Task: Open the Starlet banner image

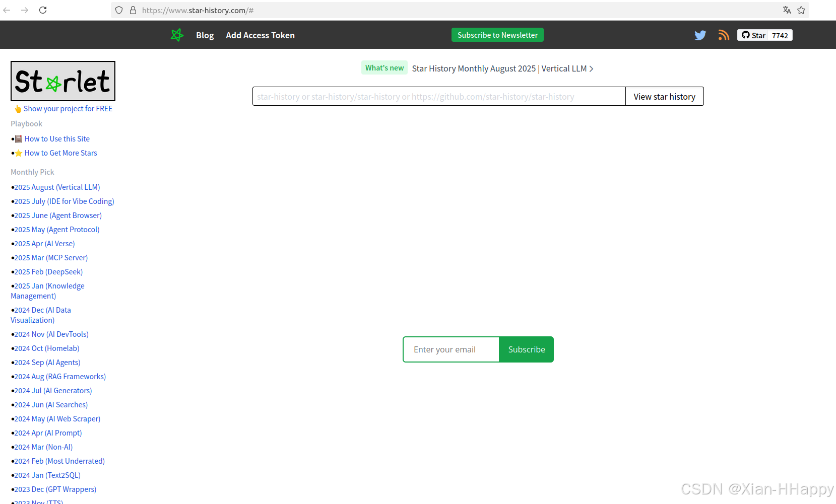Action: point(63,81)
